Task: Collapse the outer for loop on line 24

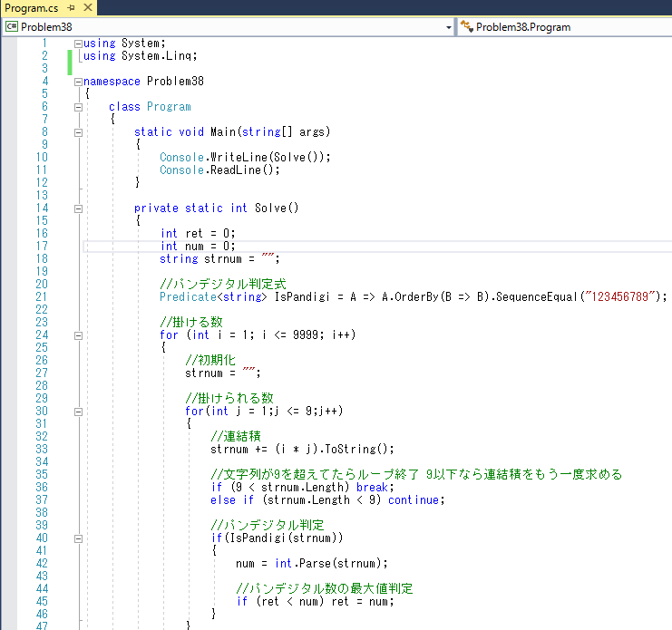Action: click(78, 335)
